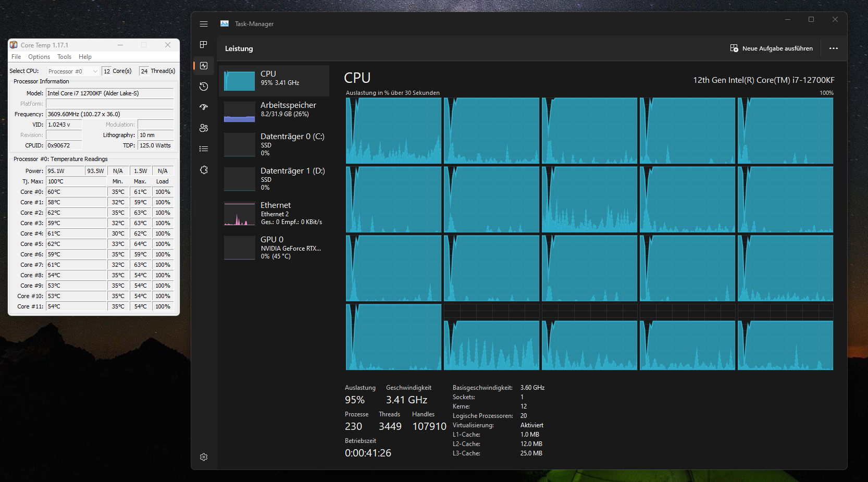Select Arbeitsspeicher in the performance list
The width and height of the screenshot is (868, 482).
[274, 112]
